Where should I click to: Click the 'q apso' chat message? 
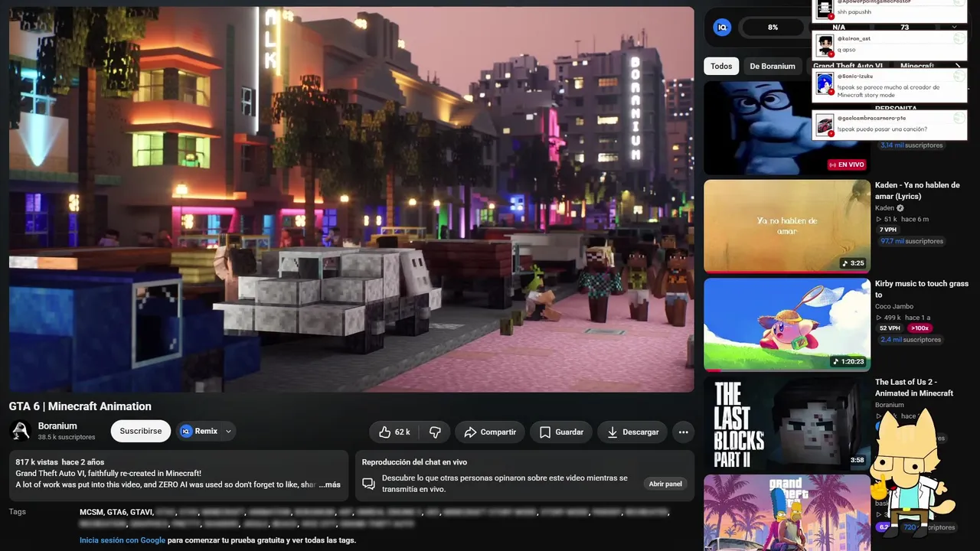[x=847, y=48]
